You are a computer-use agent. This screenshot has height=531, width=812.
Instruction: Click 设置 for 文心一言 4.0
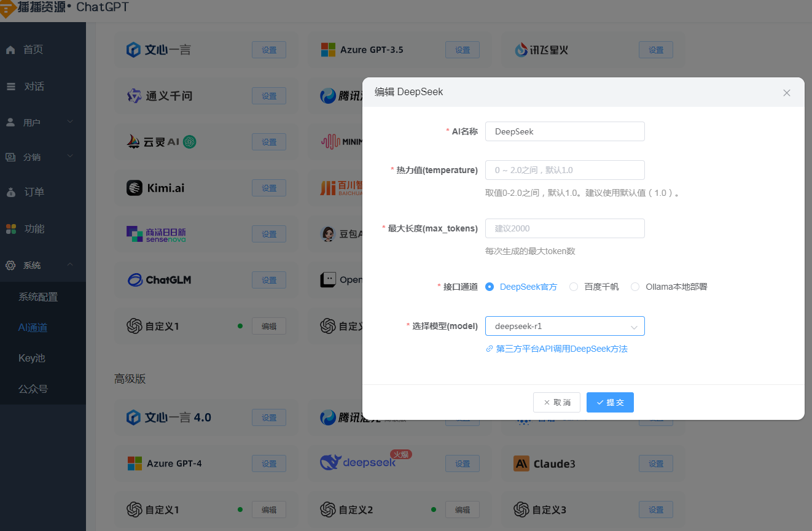point(269,418)
